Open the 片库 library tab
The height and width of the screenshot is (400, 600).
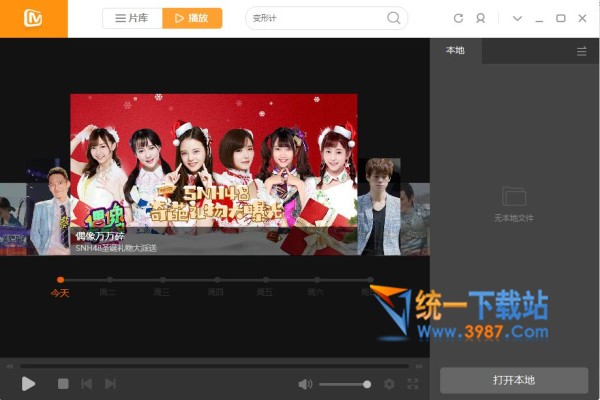132,18
